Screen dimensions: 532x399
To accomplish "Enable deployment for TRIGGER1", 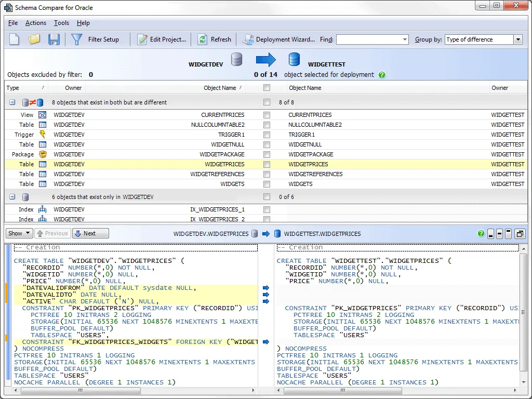I will [267, 135].
